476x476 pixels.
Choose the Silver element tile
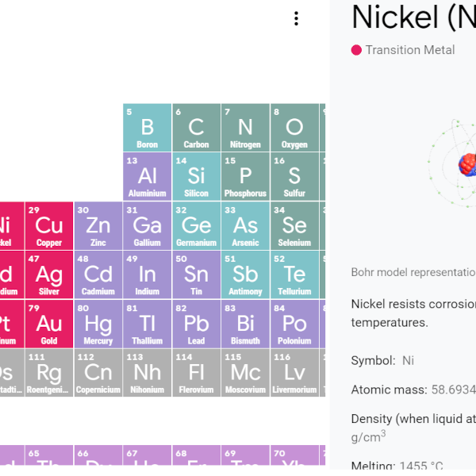coord(49,274)
